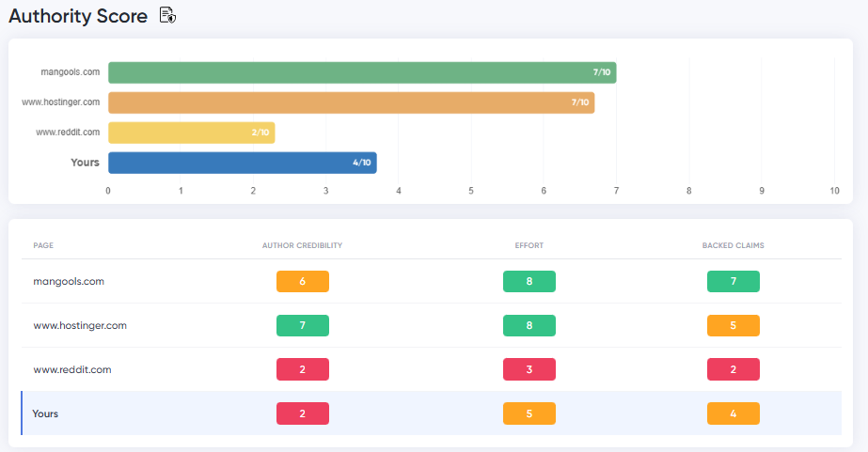Click the axis tick label 5
This screenshot has height=452, width=868.
coord(471,191)
